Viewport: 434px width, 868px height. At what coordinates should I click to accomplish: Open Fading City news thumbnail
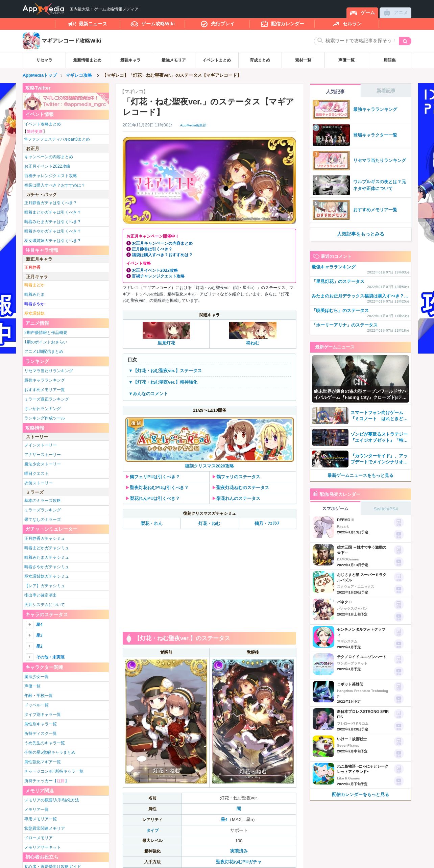click(360, 379)
